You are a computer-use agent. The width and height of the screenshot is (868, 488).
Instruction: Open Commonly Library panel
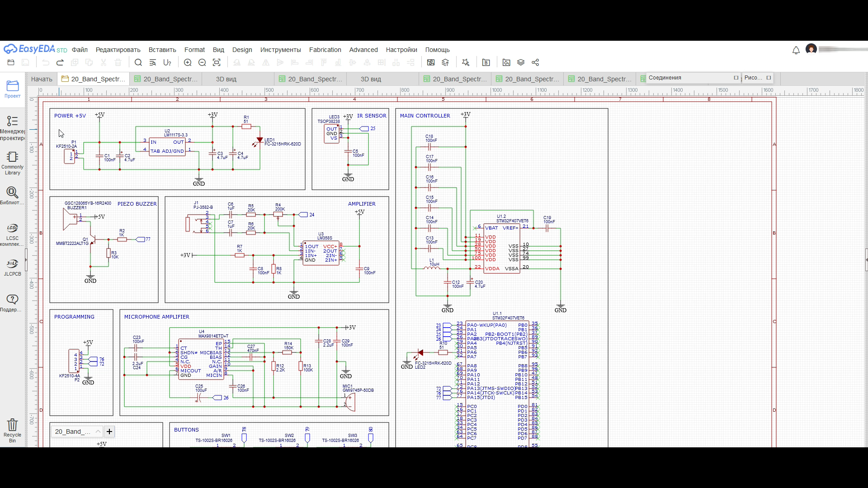coord(12,163)
